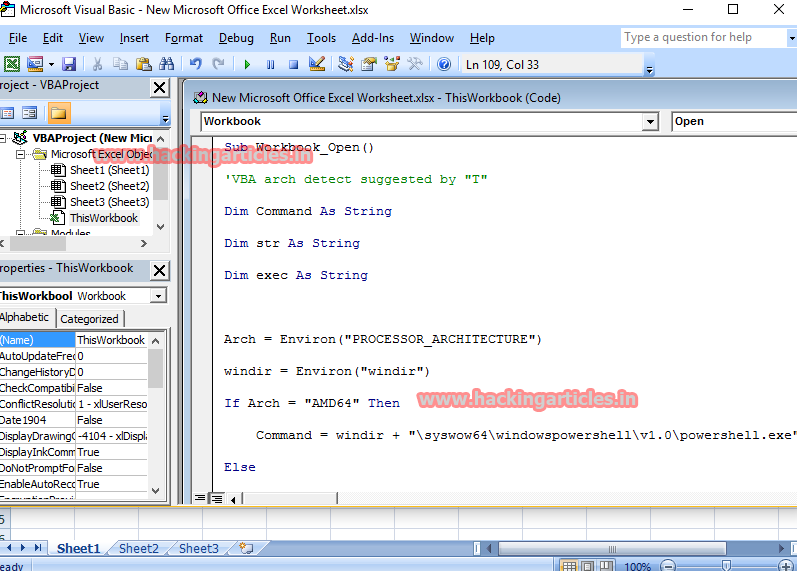
Task: Collapse the Microsoft Excel Objects folder
Action: 20,154
